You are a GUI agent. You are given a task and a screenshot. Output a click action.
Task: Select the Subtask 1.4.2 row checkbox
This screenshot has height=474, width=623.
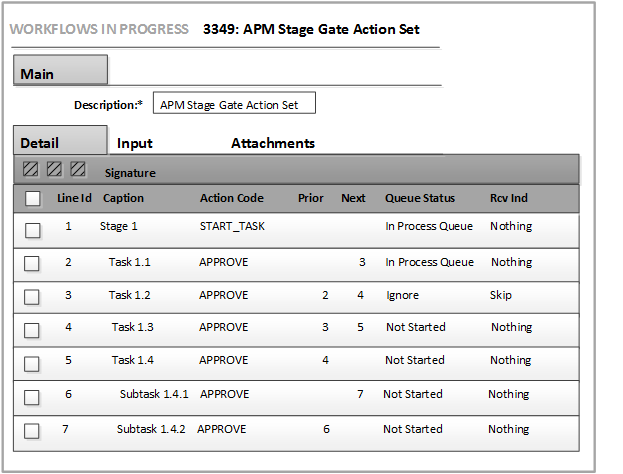pos(32,431)
